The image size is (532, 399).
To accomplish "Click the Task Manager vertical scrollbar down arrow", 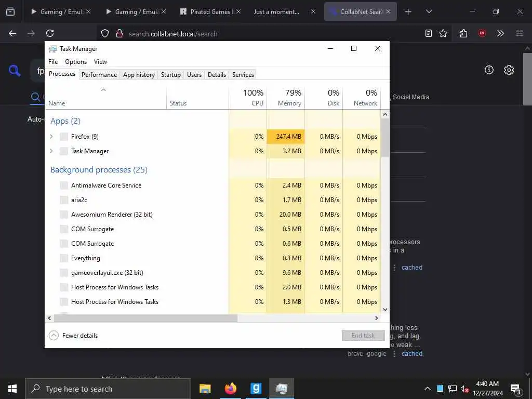I will point(385,310).
